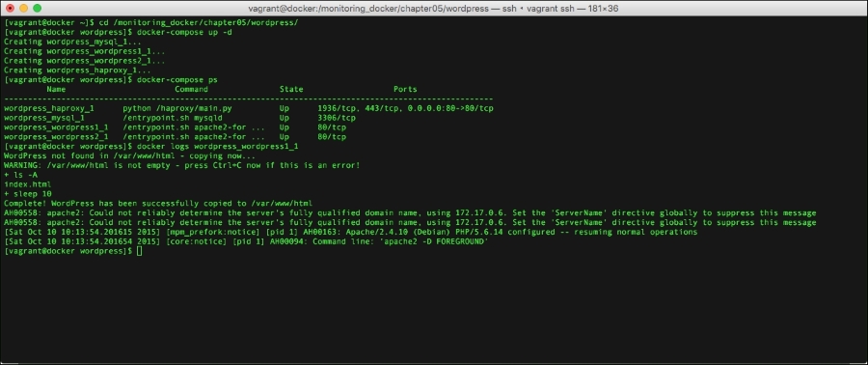Click the 'Command' column header
The height and width of the screenshot is (365, 868).
click(x=192, y=89)
